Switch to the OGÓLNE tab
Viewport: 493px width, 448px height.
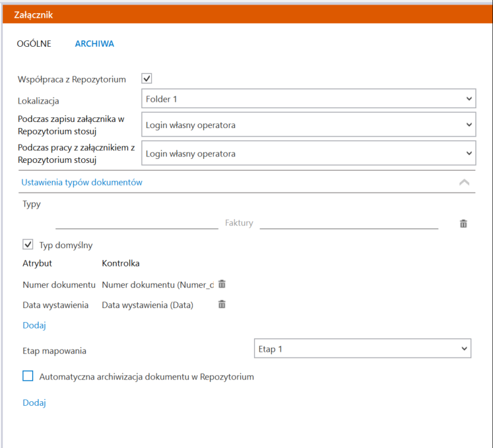34,44
